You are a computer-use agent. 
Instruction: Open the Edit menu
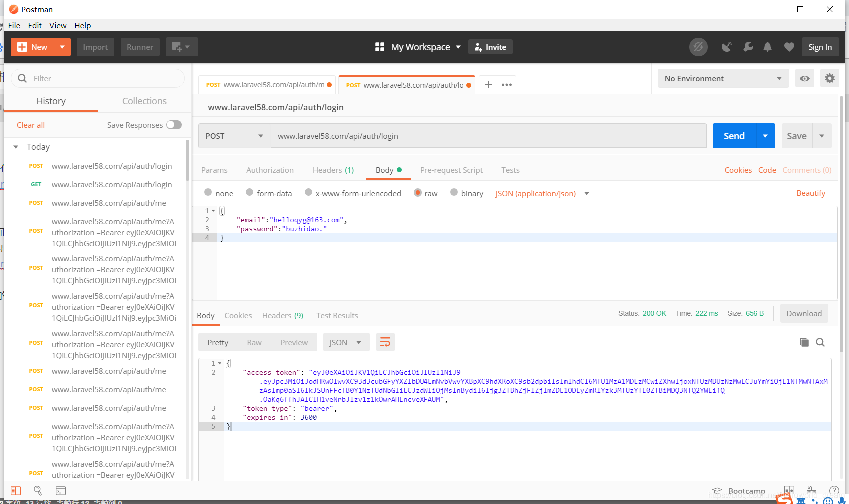coord(35,25)
